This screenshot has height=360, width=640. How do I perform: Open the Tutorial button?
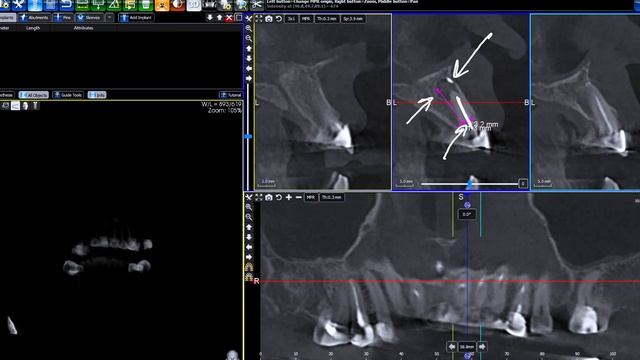tap(231, 95)
